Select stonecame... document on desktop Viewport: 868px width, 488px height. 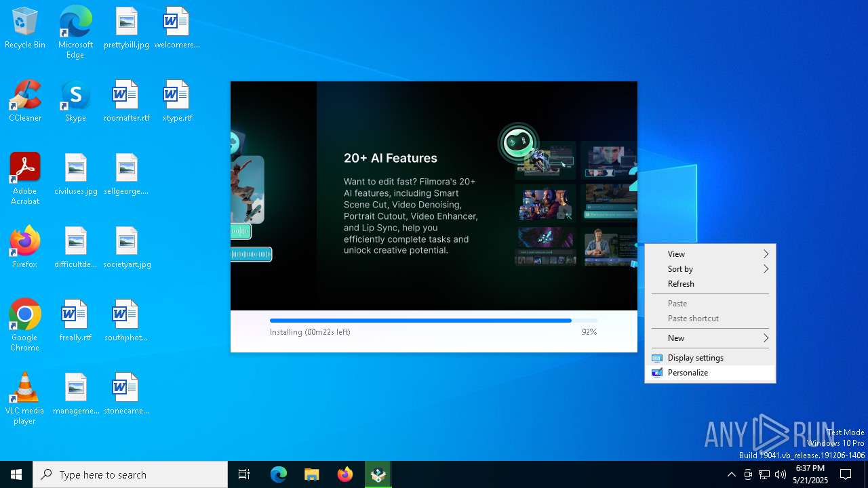[x=126, y=394]
